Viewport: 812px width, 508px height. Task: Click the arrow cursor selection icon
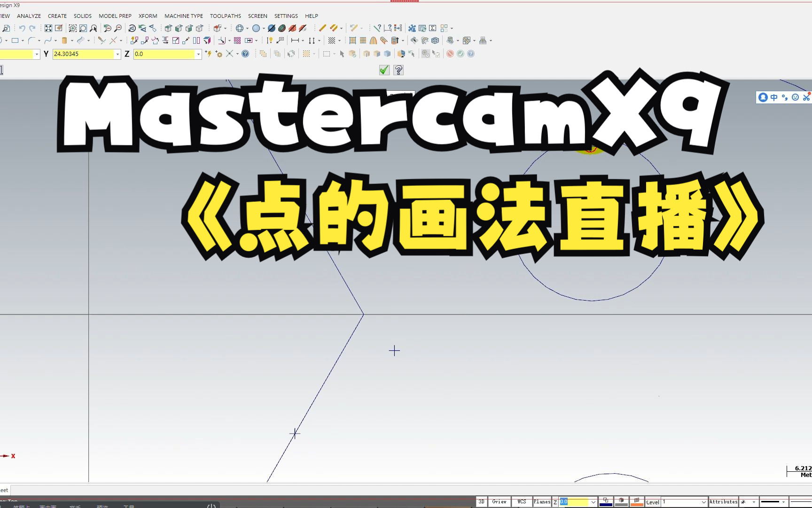click(342, 54)
